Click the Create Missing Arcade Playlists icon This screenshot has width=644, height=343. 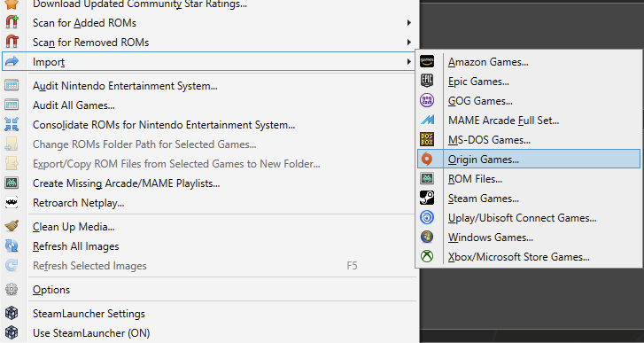coord(12,183)
